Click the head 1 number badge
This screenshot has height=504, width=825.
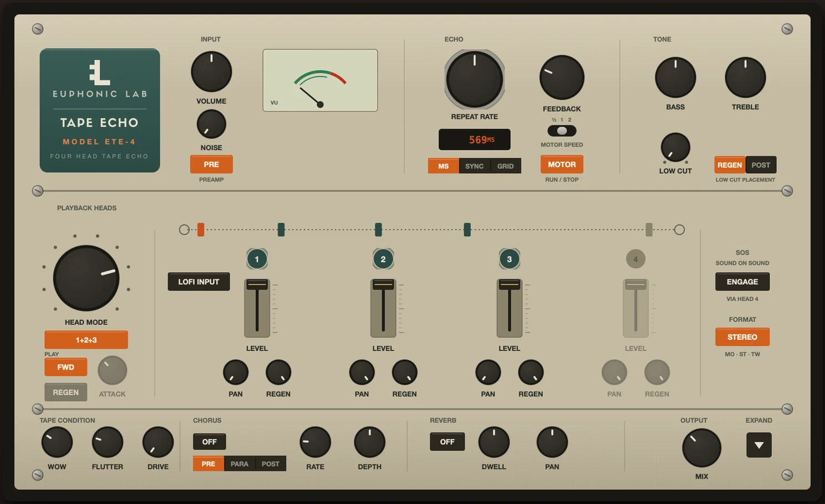point(257,259)
